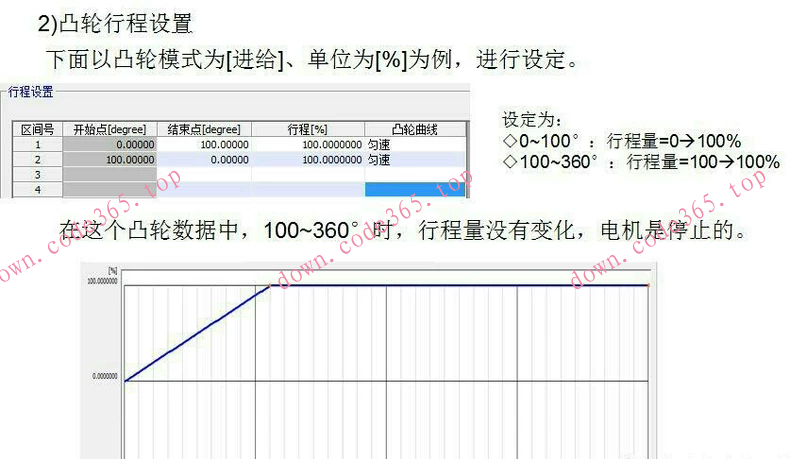The image size is (790, 459).
Task: Click the orange end point at the curve's right end
Action: [x=648, y=285]
